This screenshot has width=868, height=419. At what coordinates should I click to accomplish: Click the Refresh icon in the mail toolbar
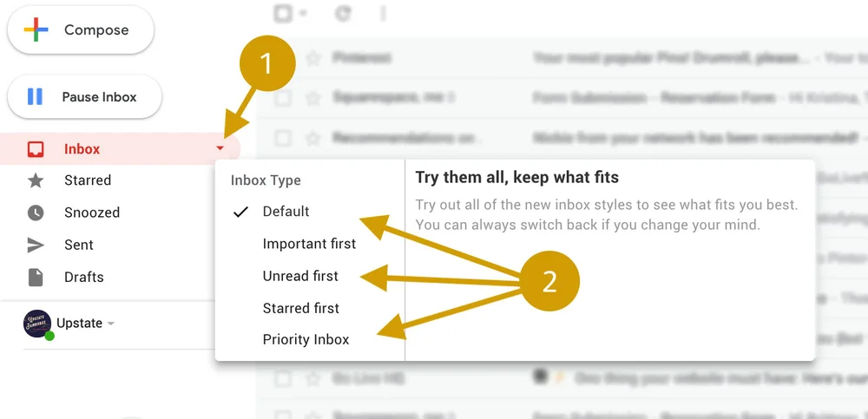pos(343,13)
